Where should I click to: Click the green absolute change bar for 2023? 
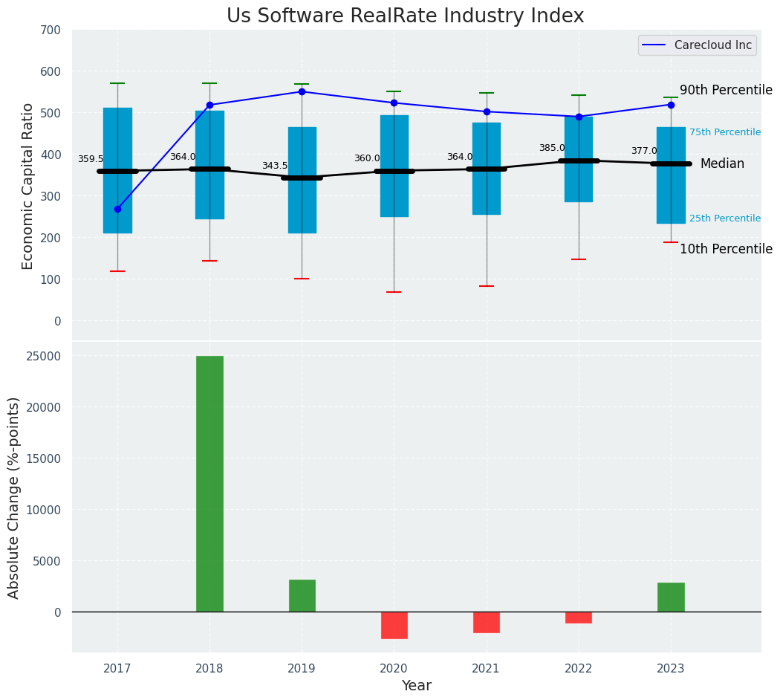point(671,597)
